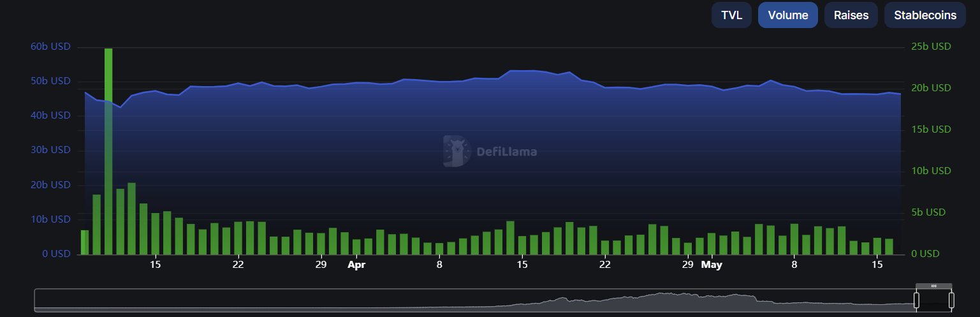Image resolution: width=980 pixels, height=317 pixels.
Task: Click the DefiLlama llama logo watermark
Action: click(457, 151)
